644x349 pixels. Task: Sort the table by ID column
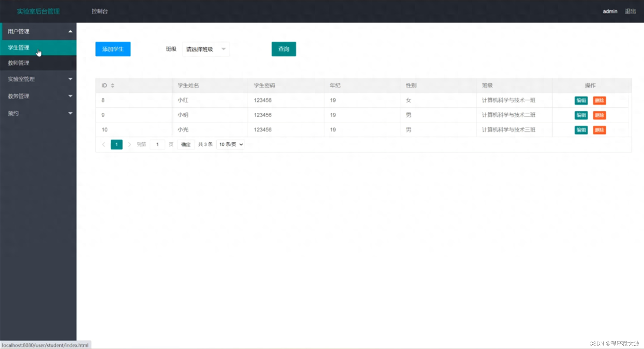click(x=112, y=85)
